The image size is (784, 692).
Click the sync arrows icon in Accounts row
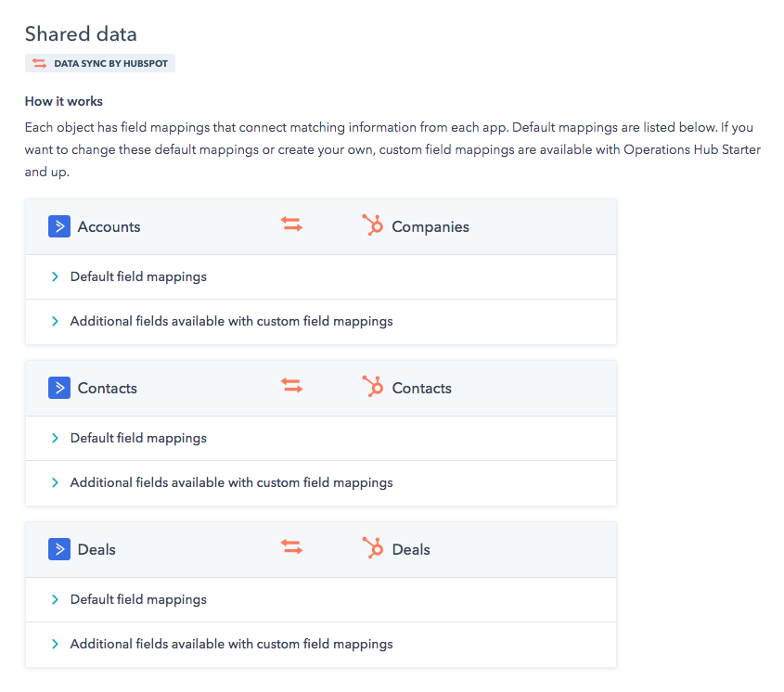click(292, 225)
